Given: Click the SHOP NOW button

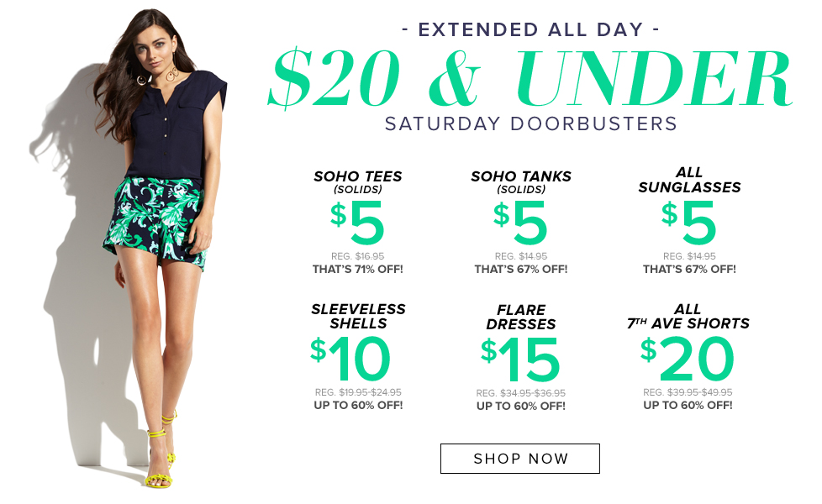Looking at the screenshot, I should 519,459.
